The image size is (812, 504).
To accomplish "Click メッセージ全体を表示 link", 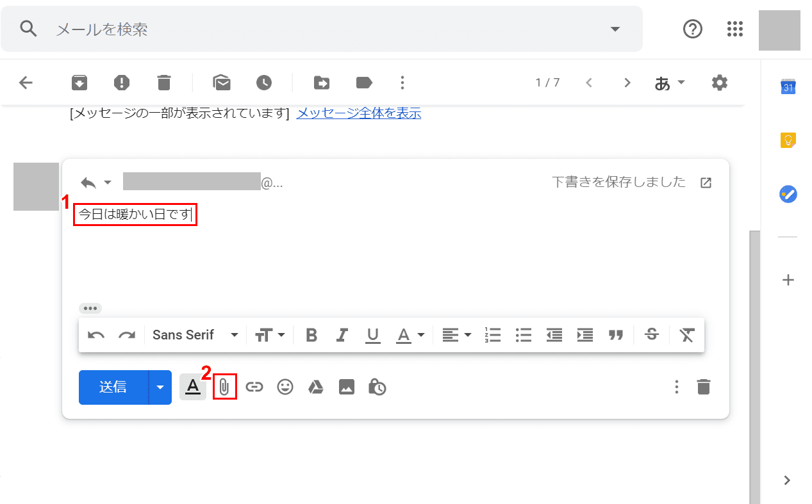I will coord(359,113).
